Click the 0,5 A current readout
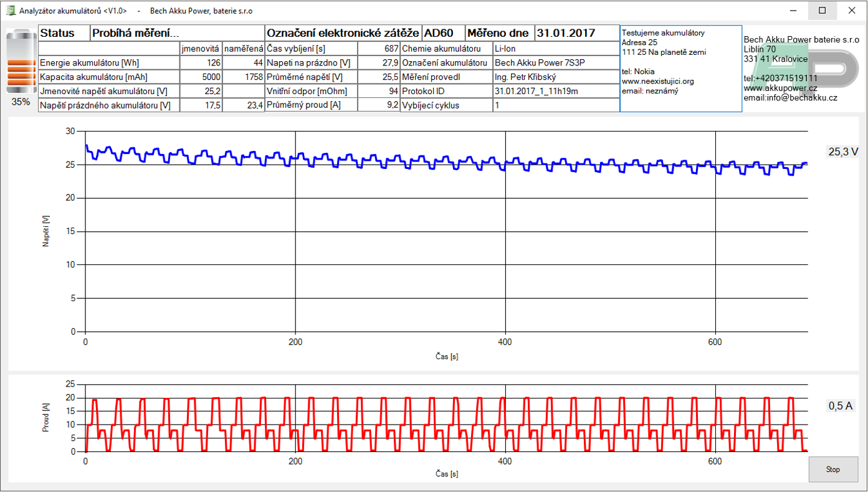 pos(840,405)
